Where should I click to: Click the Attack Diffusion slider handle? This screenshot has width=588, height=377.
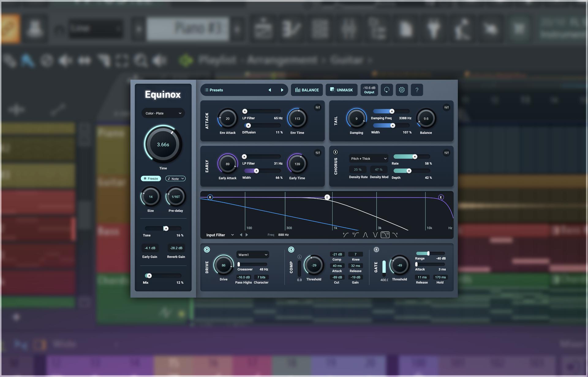(x=248, y=125)
